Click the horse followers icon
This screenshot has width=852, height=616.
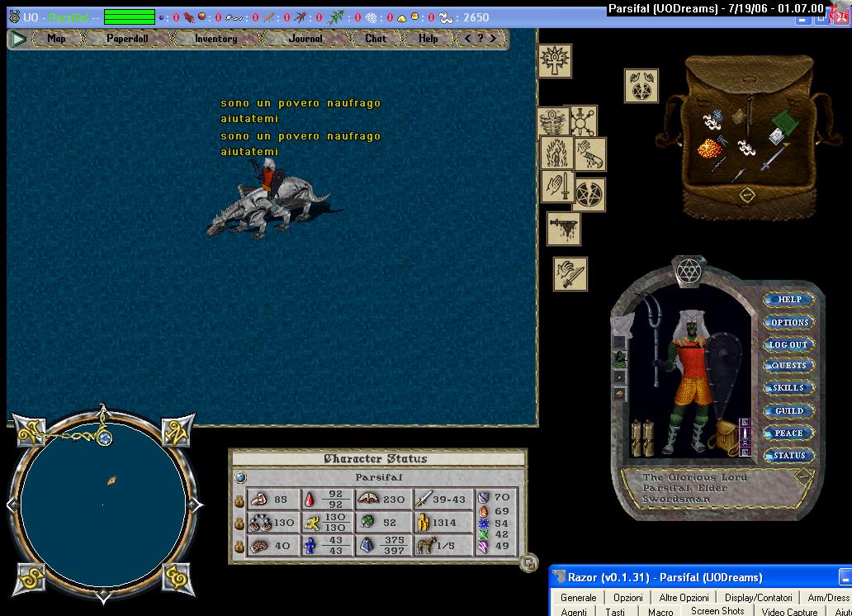pyautogui.click(x=425, y=545)
